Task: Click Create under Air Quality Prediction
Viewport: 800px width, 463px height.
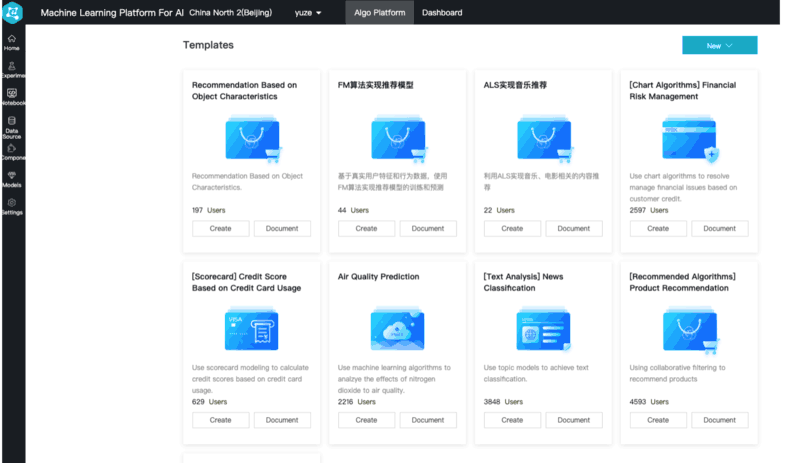Action: [366, 420]
